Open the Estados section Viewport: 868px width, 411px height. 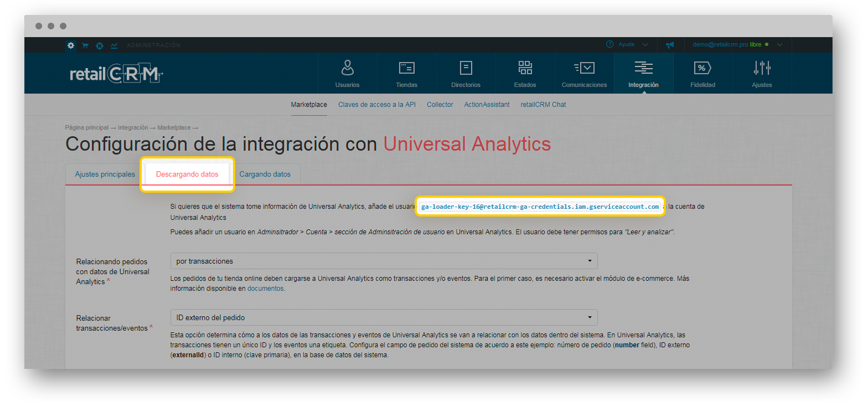[x=525, y=73]
